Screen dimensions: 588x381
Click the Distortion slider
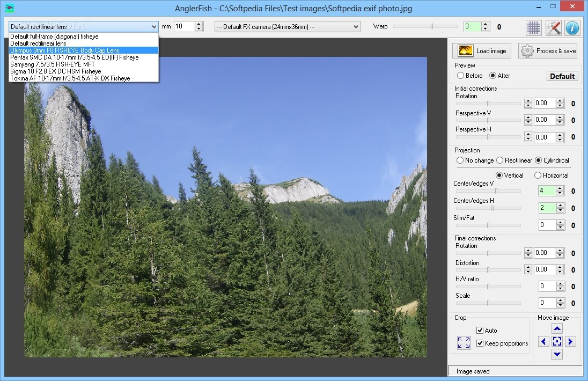click(x=488, y=270)
